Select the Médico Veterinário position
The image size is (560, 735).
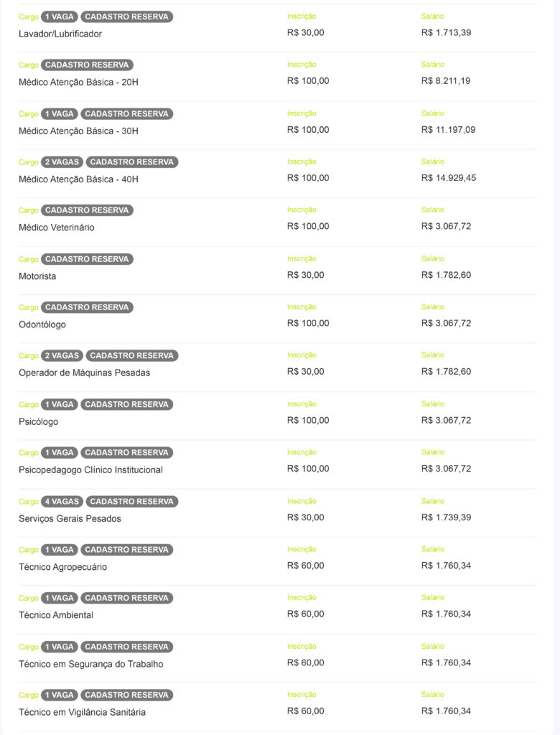point(56,228)
